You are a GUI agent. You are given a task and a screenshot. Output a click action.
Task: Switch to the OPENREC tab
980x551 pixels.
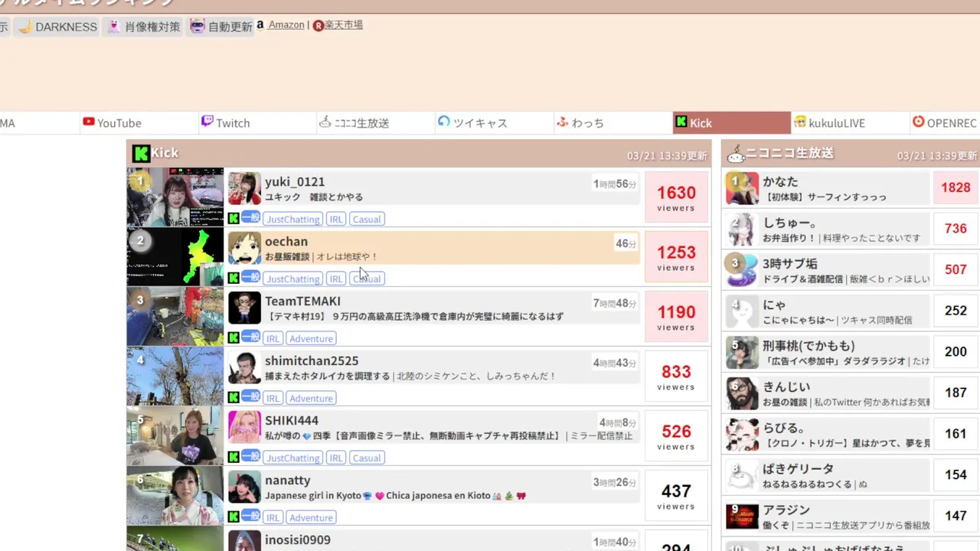click(x=945, y=122)
